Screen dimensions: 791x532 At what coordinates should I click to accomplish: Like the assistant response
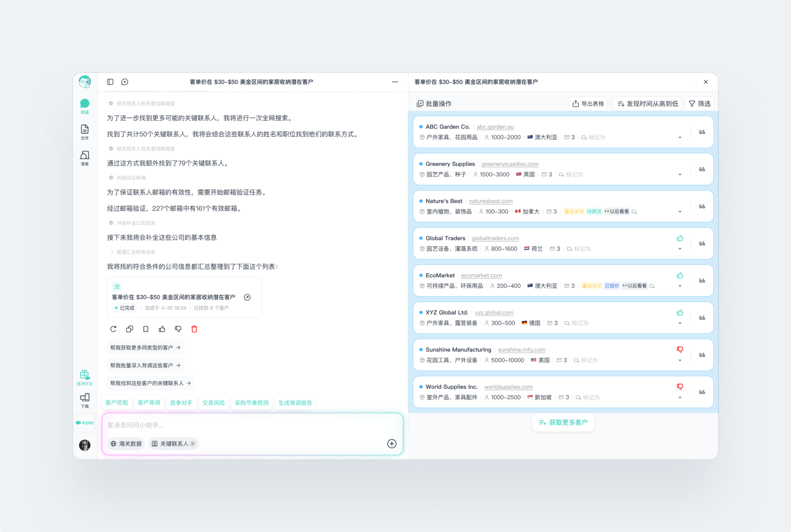[162, 329]
